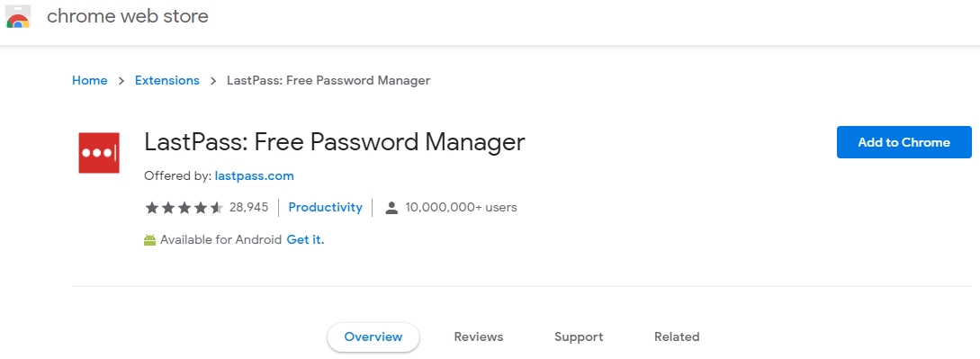Screen dimensions: 980x359
Task: Select the Overview tab
Action: click(x=373, y=337)
